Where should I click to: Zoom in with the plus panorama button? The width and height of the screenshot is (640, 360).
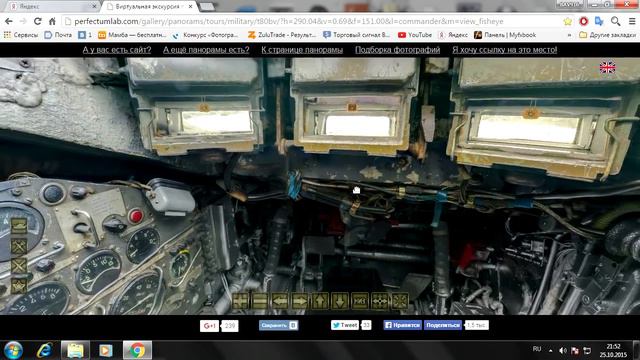tap(240, 301)
